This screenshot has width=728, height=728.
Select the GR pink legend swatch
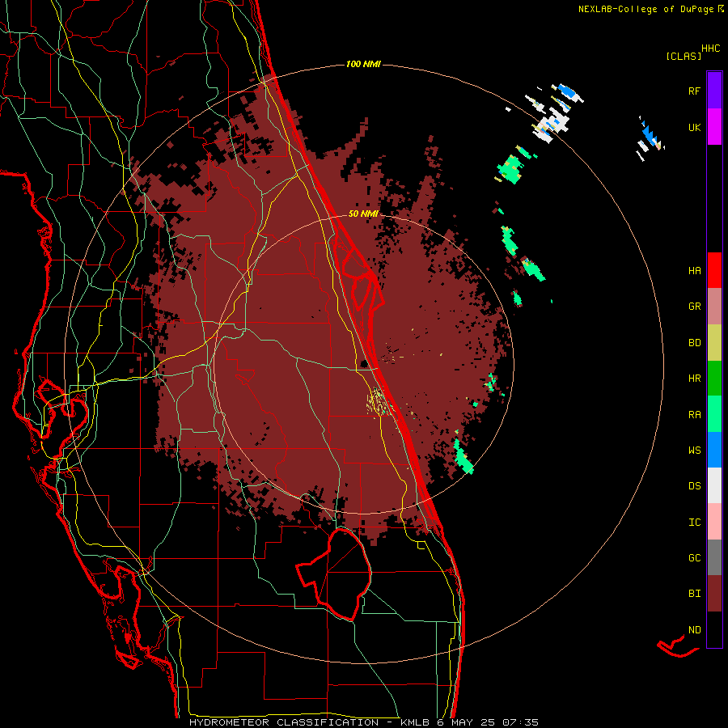714,307
